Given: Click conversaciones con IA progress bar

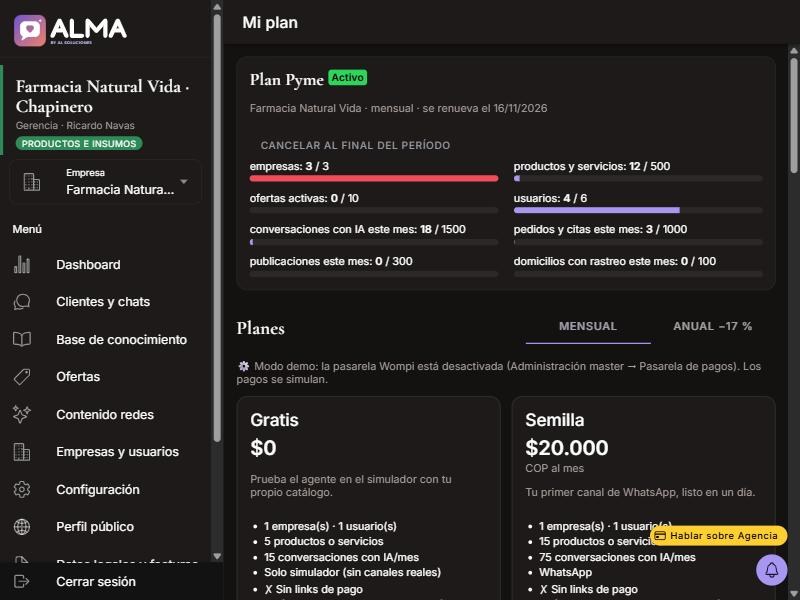Looking at the screenshot, I should coord(374,242).
